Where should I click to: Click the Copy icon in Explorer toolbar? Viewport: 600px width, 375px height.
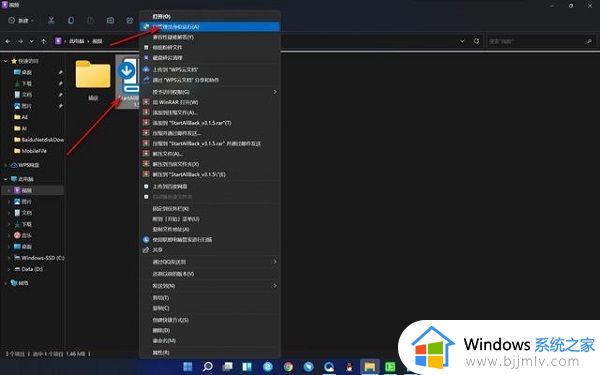click(71, 20)
